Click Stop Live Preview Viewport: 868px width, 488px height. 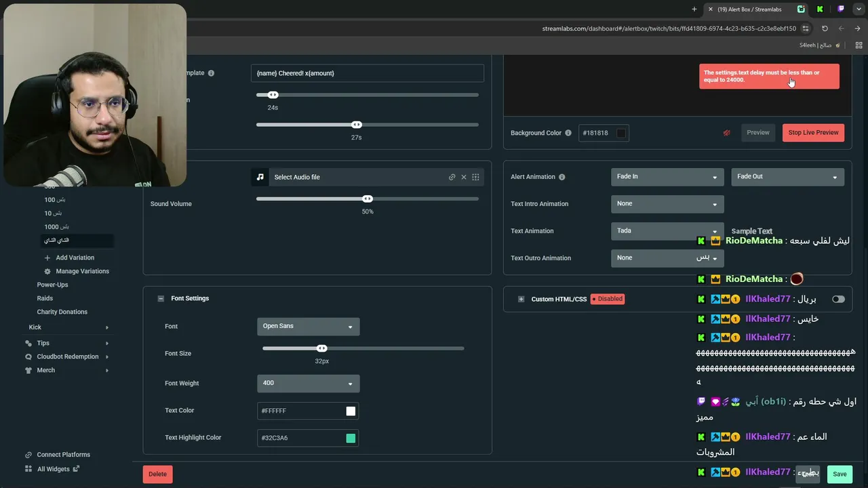(813, 133)
